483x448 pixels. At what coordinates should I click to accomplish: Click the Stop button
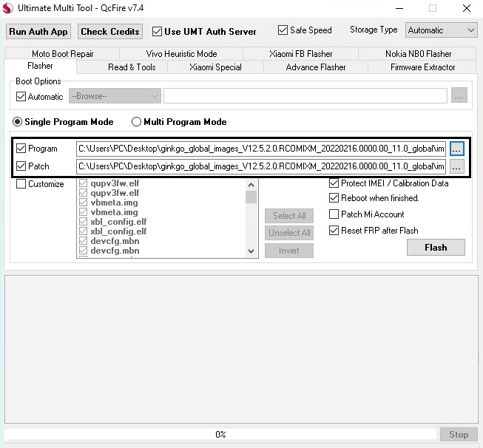pyautogui.click(x=459, y=435)
